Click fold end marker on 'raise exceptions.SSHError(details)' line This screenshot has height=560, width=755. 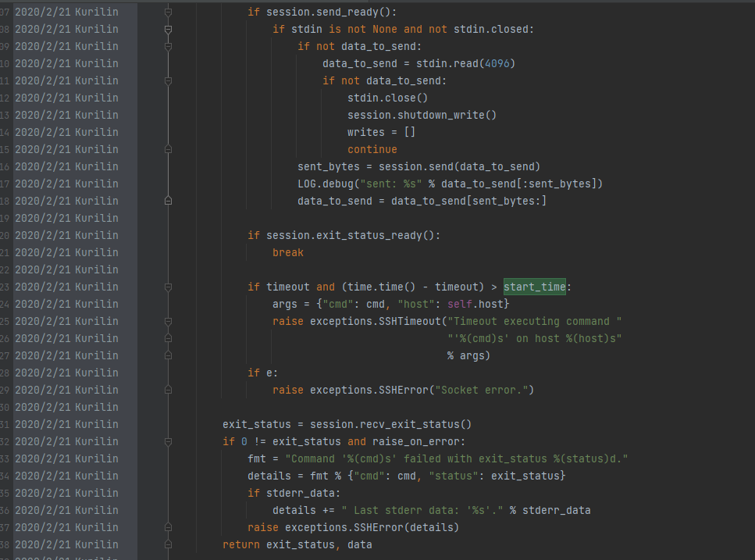coord(168,528)
